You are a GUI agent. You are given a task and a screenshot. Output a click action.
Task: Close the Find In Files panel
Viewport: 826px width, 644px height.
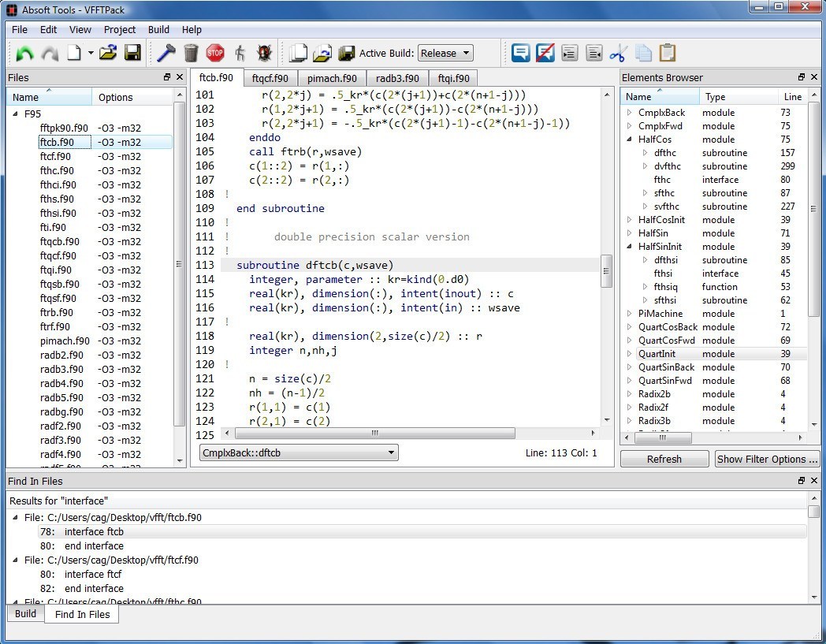(814, 481)
